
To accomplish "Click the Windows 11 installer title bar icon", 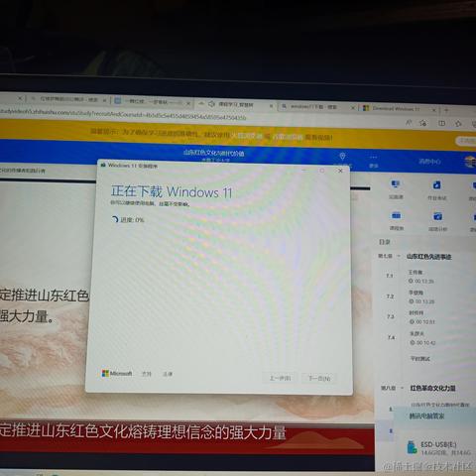I will pos(103,165).
